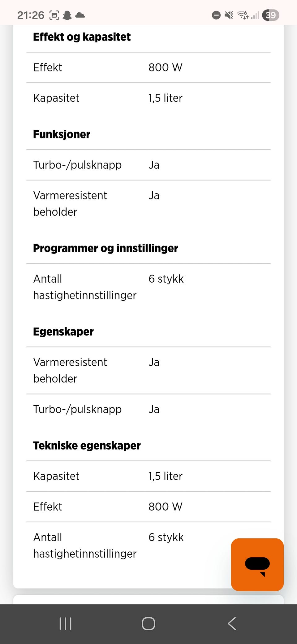Screen dimensions: 297x644
Task: Tap the Programmer og innstillinger heading
Action: coord(105,248)
